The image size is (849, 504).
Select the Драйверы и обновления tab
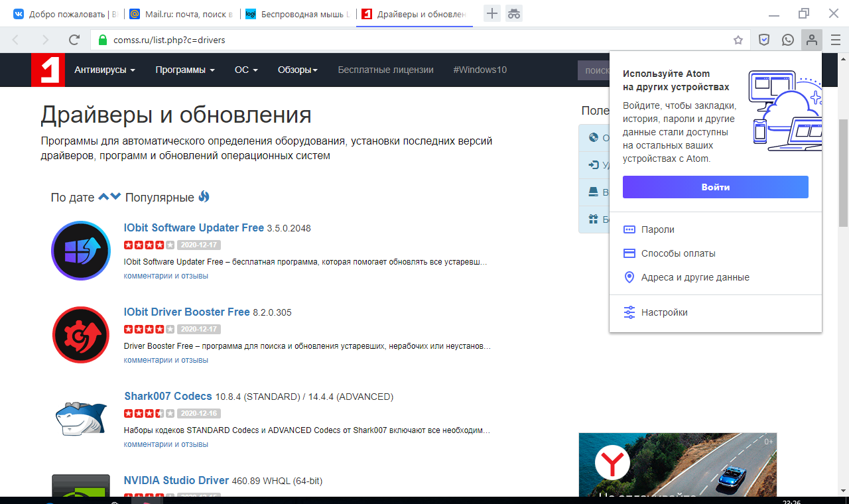pyautogui.click(x=415, y=14)
